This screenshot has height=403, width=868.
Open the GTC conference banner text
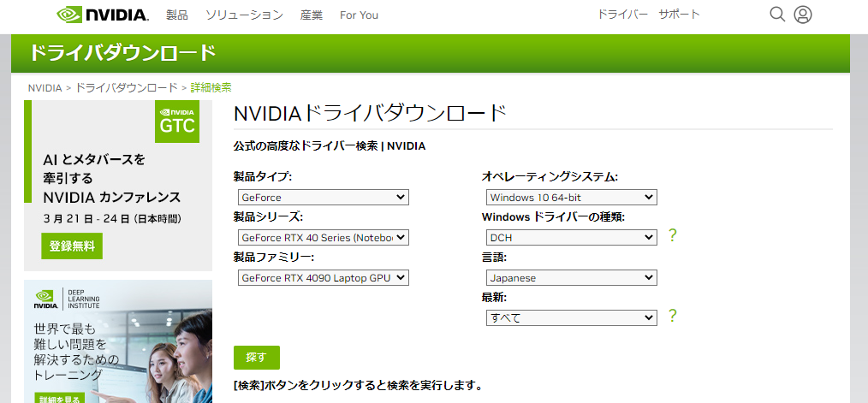tap(112, 178)
